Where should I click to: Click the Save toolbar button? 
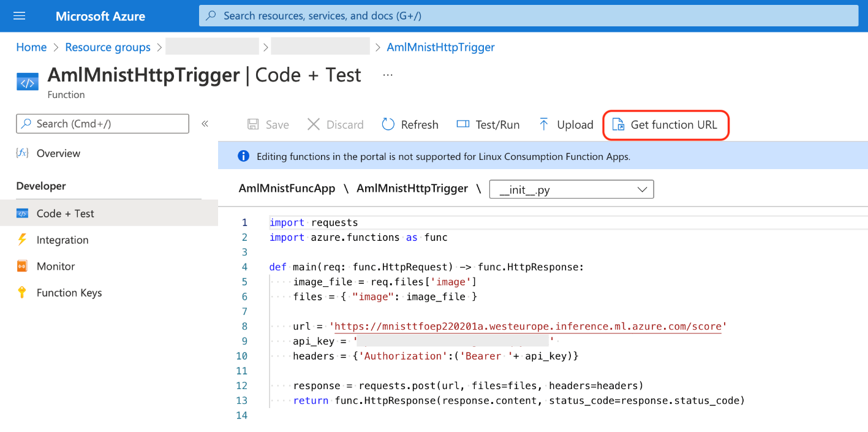(268, 124)
